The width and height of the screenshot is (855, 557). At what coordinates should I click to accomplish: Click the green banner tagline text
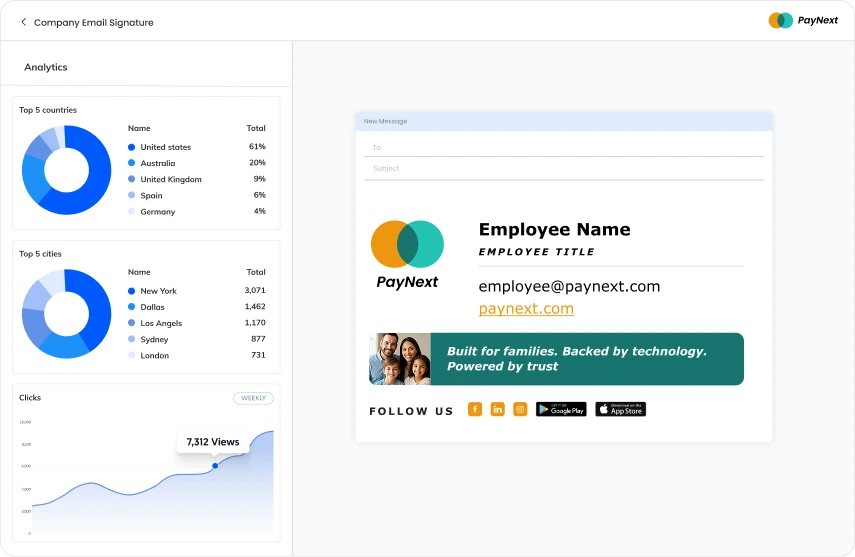coord(576,359)
